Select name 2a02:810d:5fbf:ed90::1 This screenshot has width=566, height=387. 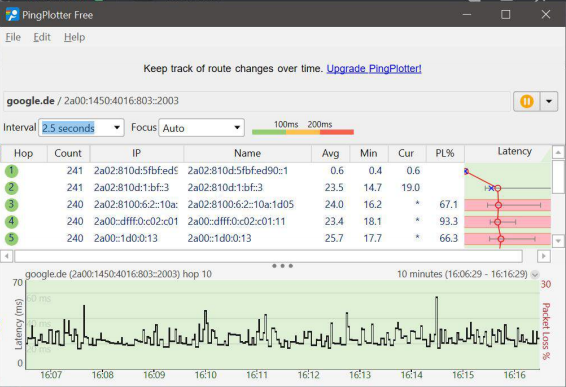[238, 170]
